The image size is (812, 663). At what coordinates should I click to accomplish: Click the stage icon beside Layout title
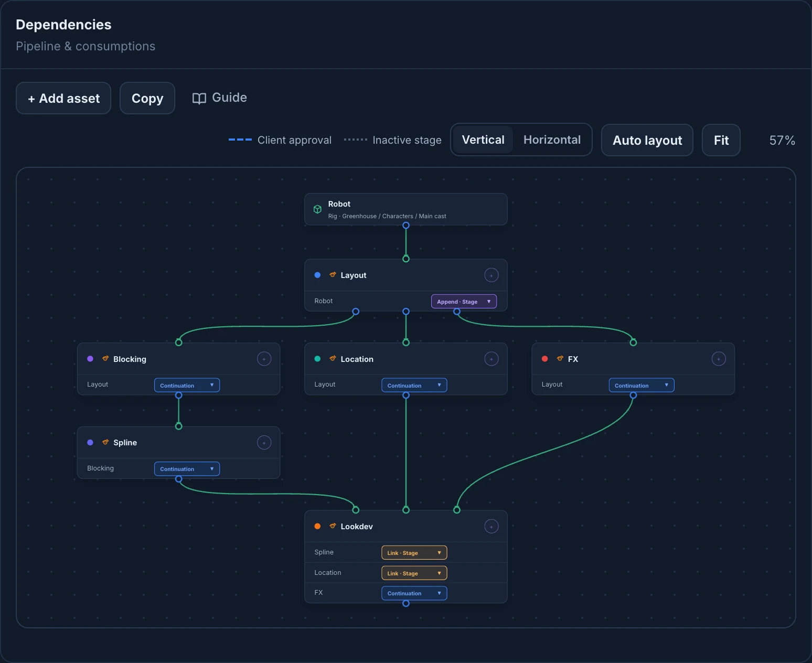point(333,275)
